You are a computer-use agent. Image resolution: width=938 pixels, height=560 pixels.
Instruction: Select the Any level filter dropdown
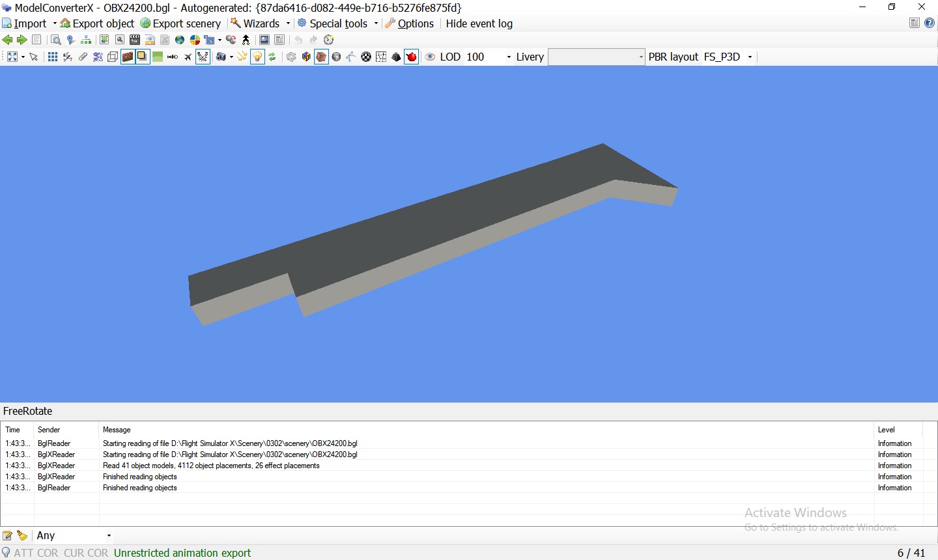73,535
